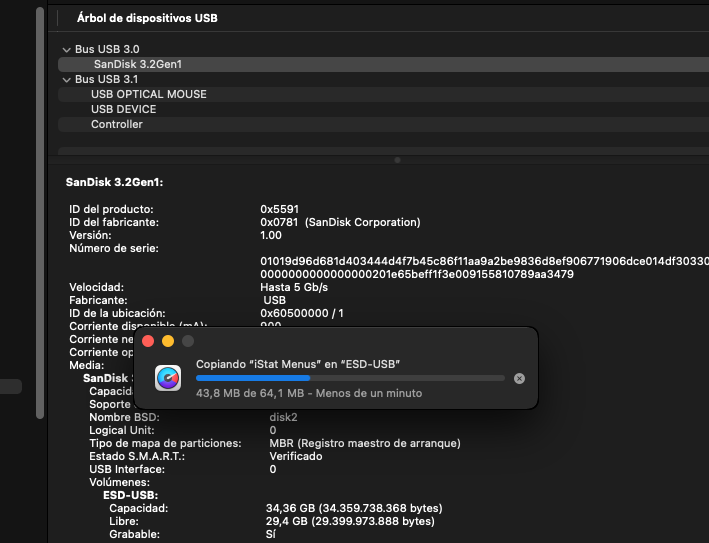Click product ID value 0x5591

[279, 209]
